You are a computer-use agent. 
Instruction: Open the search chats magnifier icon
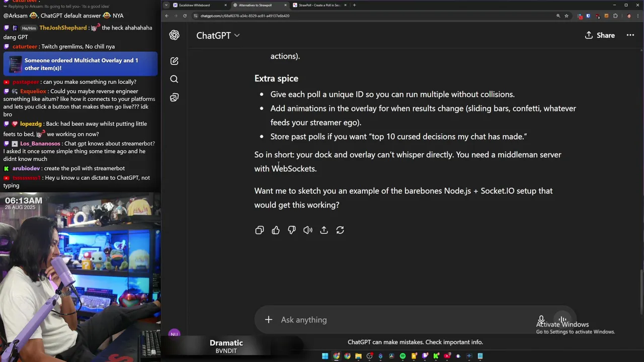(174, 79)
